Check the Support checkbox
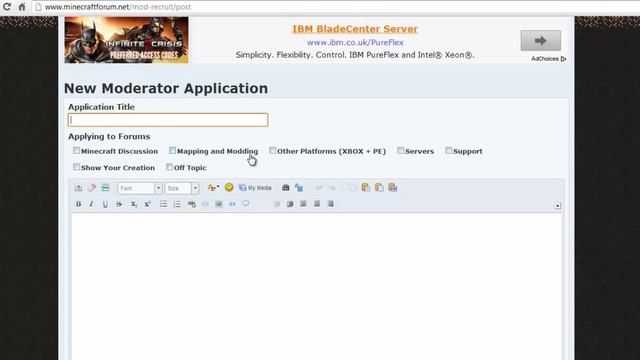640x360 pixels. (x=448, y=151)
